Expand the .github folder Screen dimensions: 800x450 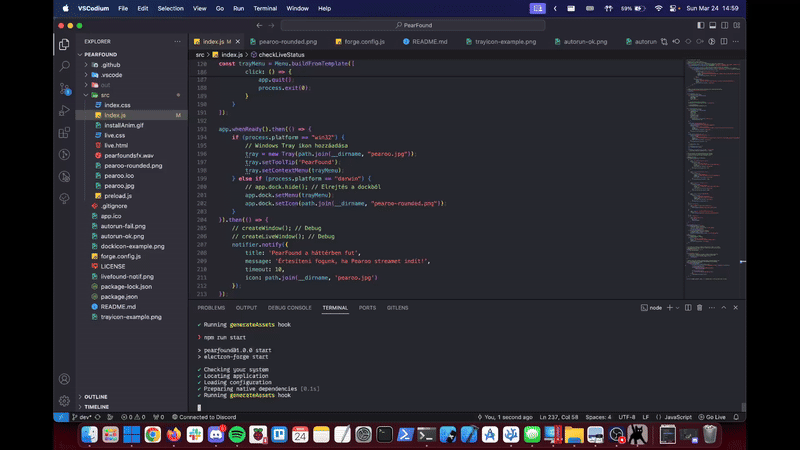pyautogui.click(x=132, y=65)
